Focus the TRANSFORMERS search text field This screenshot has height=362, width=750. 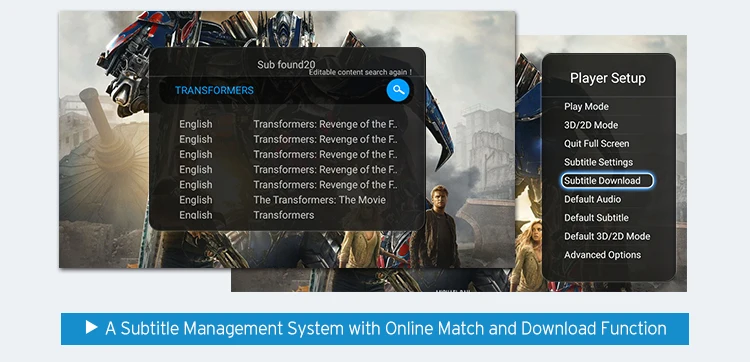[x=272, y=90]
